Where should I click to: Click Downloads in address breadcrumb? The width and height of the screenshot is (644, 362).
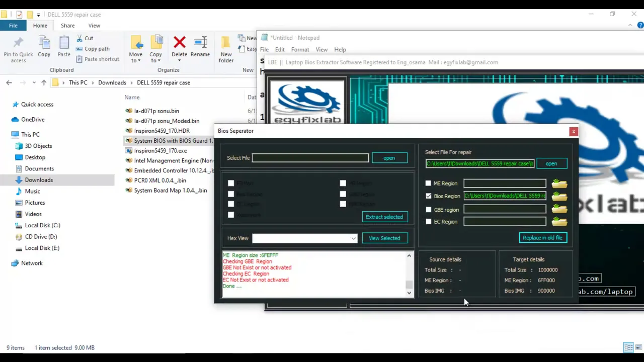click(112, 82)
